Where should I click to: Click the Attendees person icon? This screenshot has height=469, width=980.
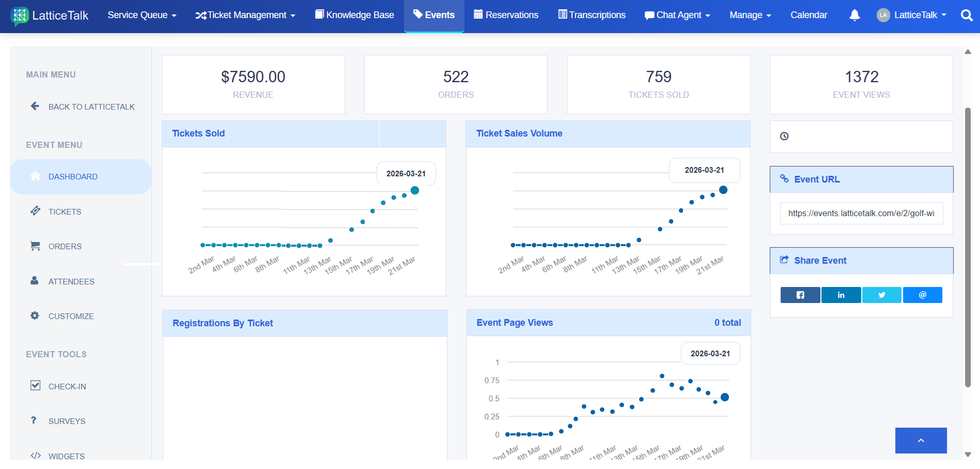pyautogui.click(x=34, y=281)
